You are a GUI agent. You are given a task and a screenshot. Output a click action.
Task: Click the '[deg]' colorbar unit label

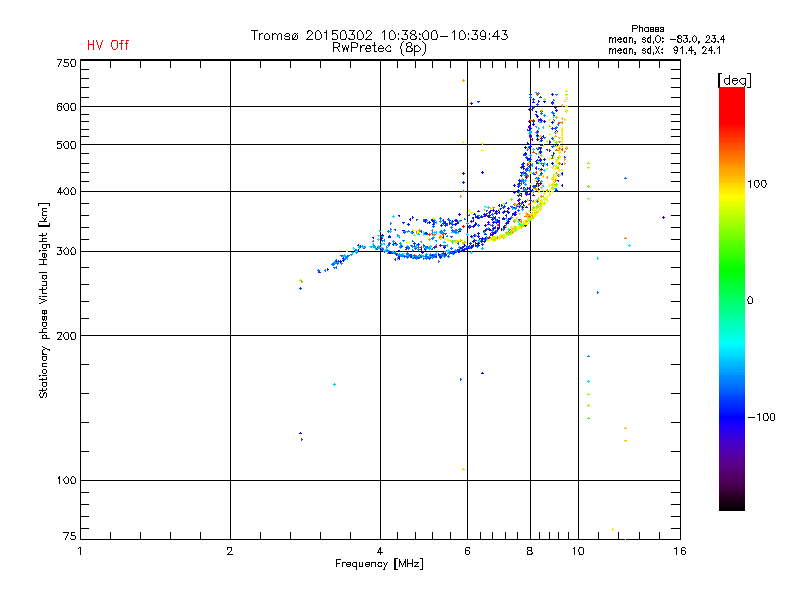pos(734,80)
